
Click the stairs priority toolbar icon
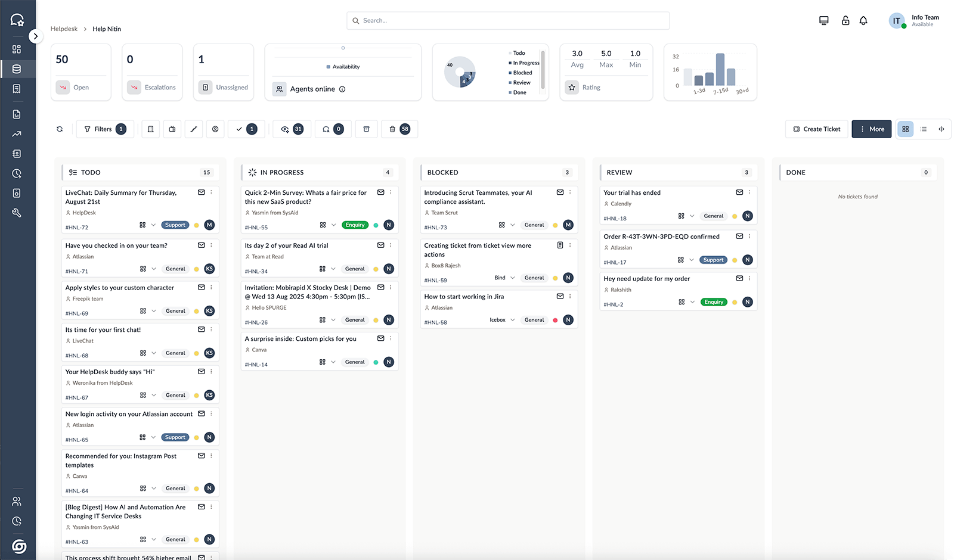(x=194, y=129)
